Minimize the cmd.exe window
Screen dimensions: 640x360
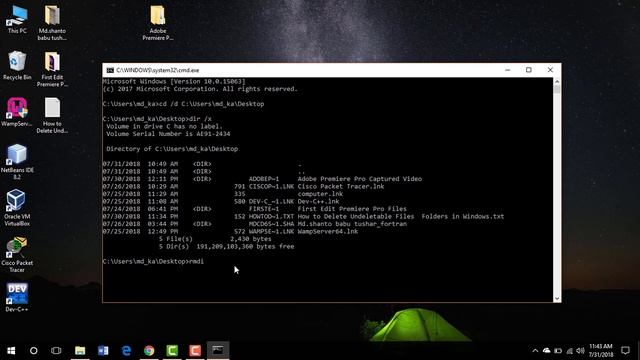[x=507, y=70]
